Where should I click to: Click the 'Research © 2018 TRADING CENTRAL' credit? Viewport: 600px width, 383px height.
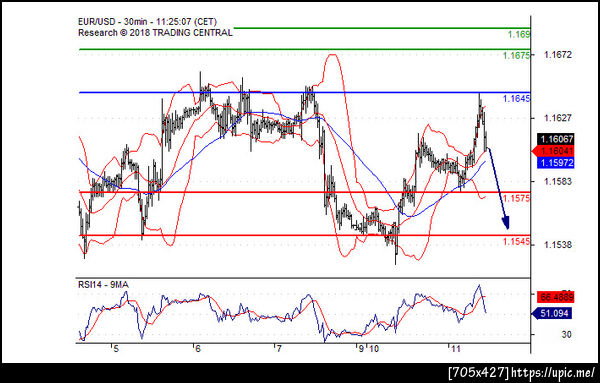coord(155,33)
